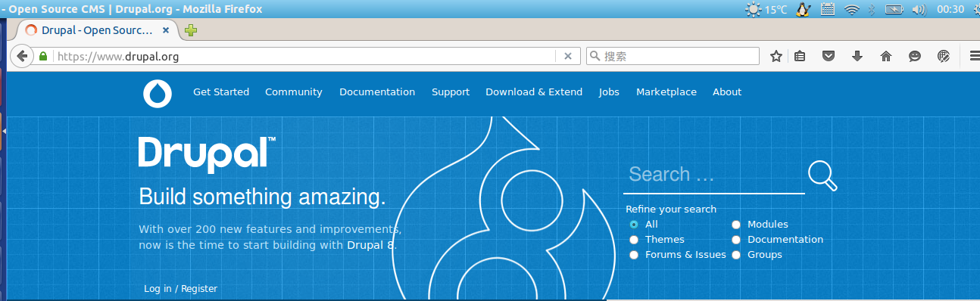Open the battery indicator
This screenshot has width=980, height=301.
[894, 10]
